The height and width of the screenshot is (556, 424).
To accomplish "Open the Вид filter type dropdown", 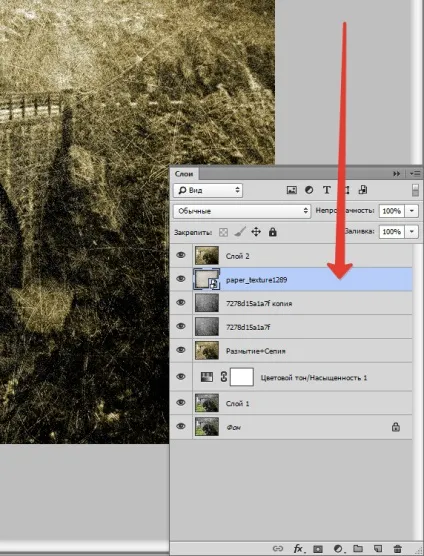I will click(208, 190).
